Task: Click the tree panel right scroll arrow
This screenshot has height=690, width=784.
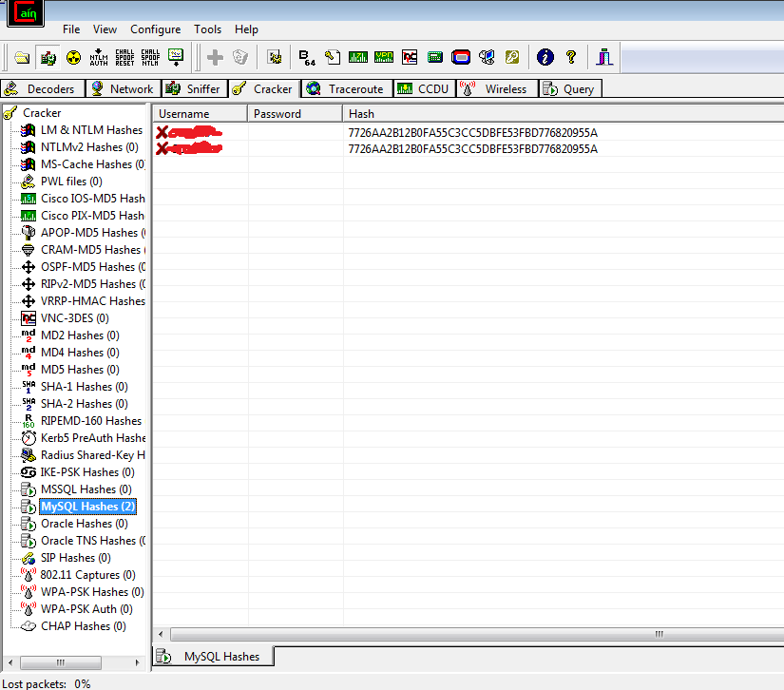Action: 137,662
